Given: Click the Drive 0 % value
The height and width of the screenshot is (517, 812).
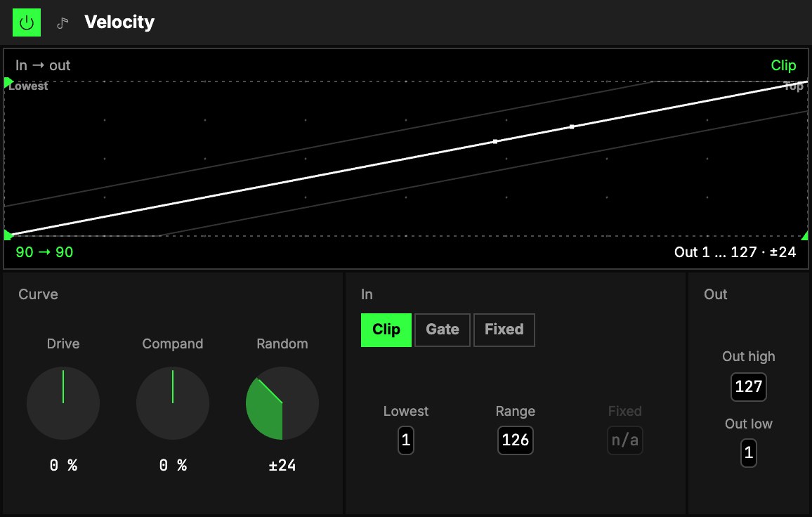Looking at the screenshot, I should click(x=63, y=465).
